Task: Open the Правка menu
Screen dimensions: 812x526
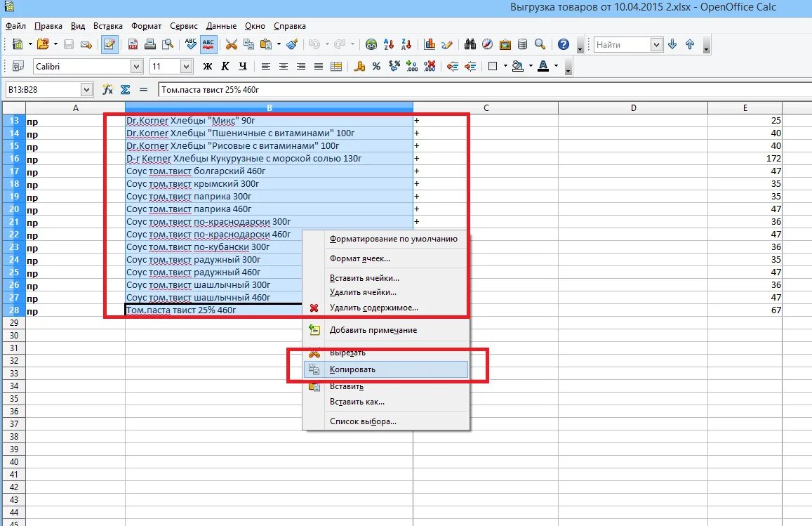Action: pyautogui.click(x=48, y=26)
